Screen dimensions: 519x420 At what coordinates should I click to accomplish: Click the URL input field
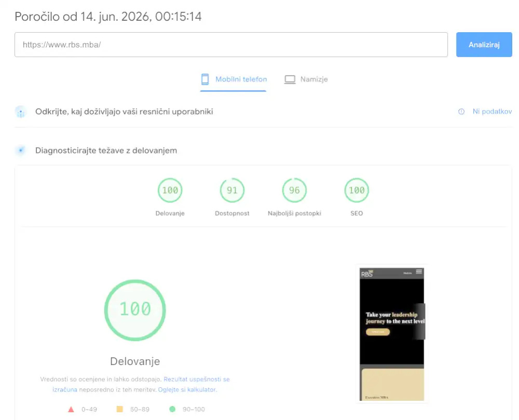click(231, 45)
